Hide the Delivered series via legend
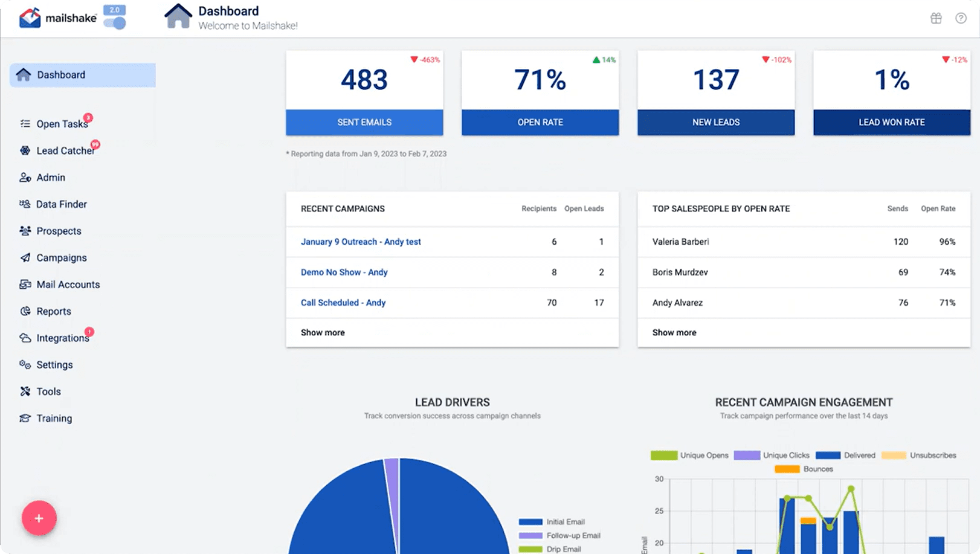980x554 pixels. pyautogui.click(x=845, y=456)
